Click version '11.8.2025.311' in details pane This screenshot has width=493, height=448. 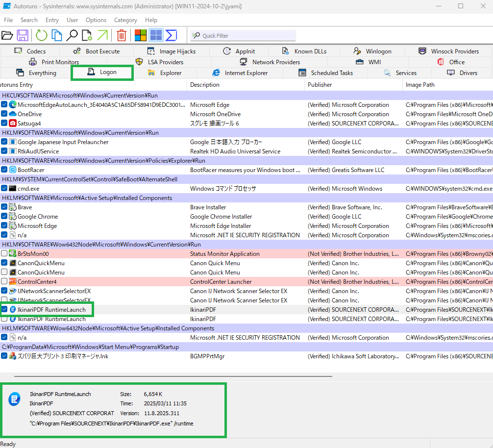162,413
